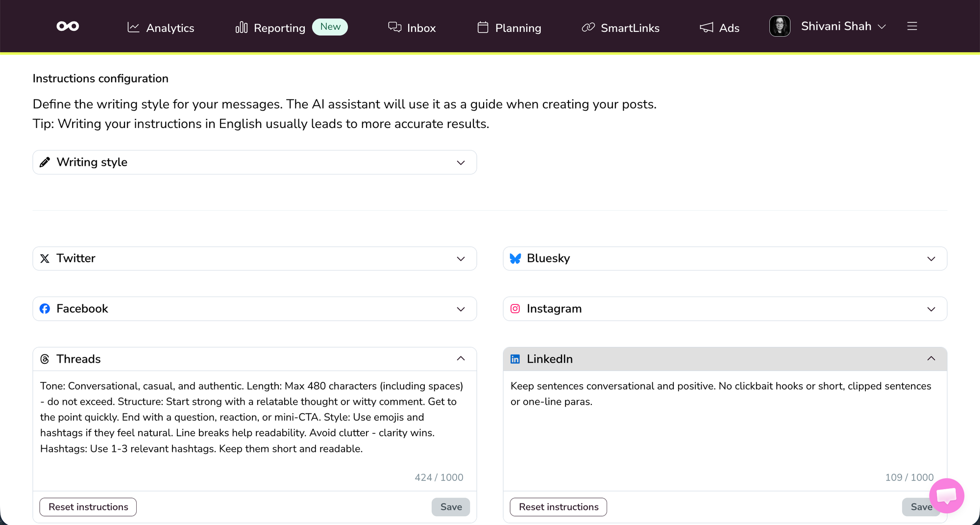Click the '424 / 1000' character counter

click(439, 477)
